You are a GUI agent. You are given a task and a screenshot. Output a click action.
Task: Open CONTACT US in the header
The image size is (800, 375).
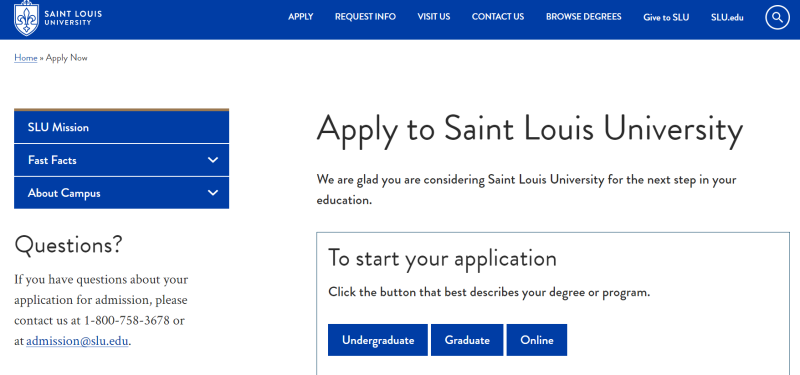(x=498, y=17)
